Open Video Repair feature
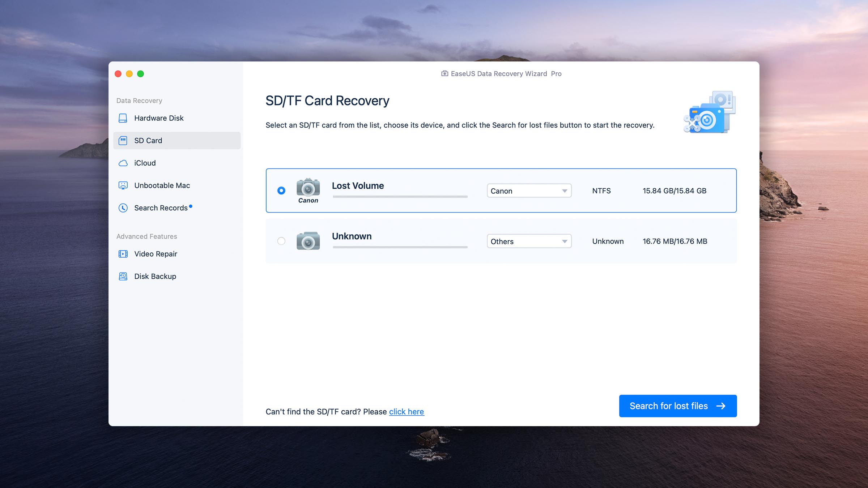 tap(177, 254)
